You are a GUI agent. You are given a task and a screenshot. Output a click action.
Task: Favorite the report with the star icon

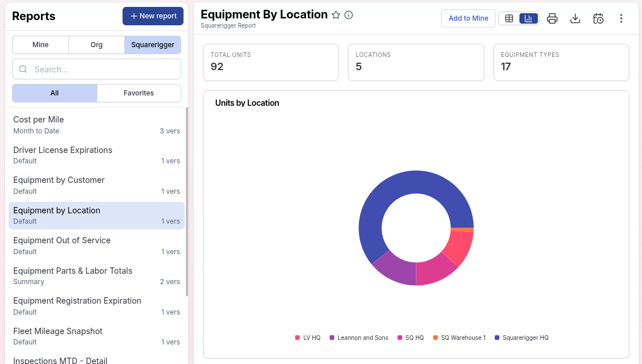(x=336, y=15)
